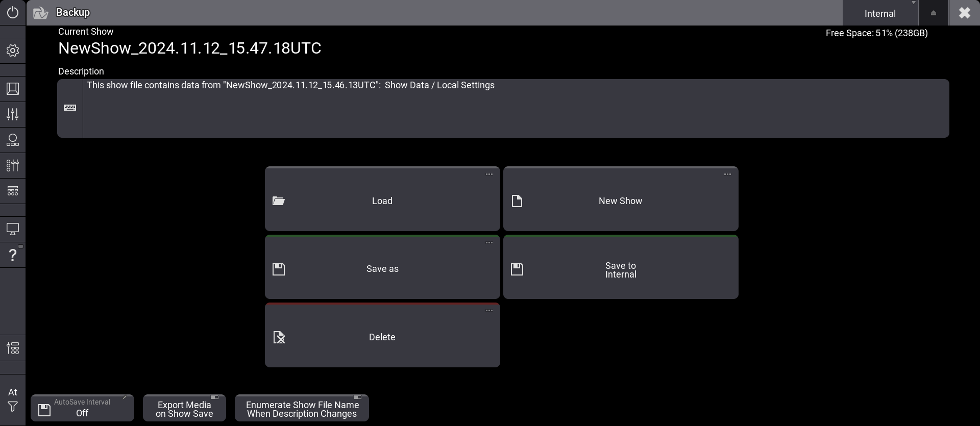
Task: Click the Save to Internal button
Action: click(621, 269)
